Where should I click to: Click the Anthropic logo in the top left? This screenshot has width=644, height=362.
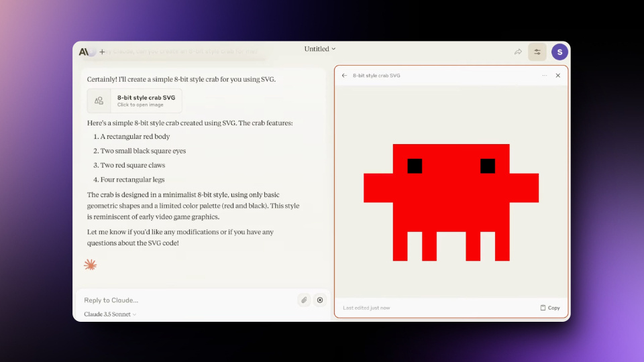(84, 52)
